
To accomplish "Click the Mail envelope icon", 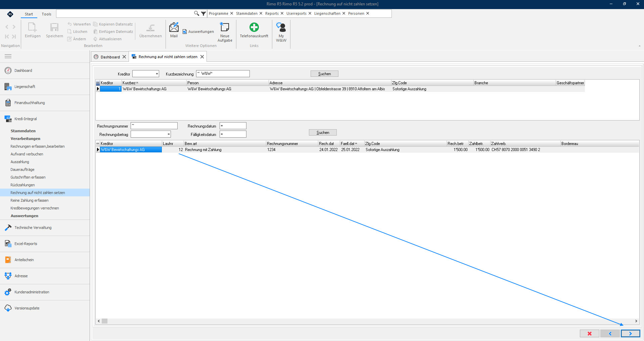I will point(174,27).
